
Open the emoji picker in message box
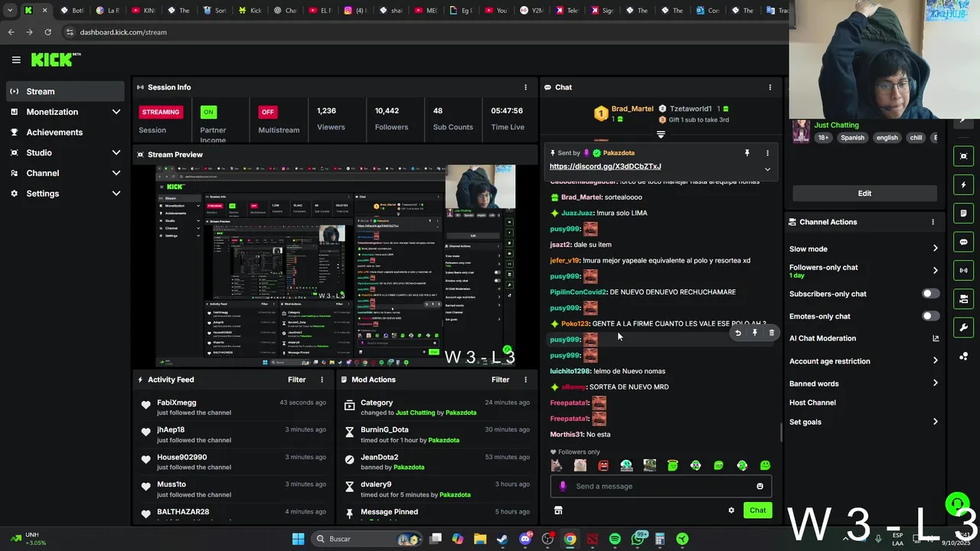759,486
